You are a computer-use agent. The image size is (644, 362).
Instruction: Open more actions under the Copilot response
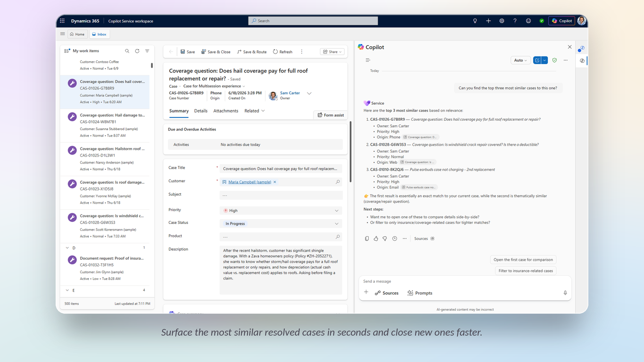pyautogui.click(x=405, y=239)
